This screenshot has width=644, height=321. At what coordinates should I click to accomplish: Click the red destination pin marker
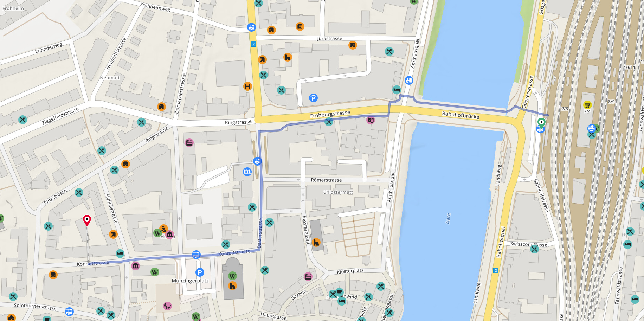point(87,220)
